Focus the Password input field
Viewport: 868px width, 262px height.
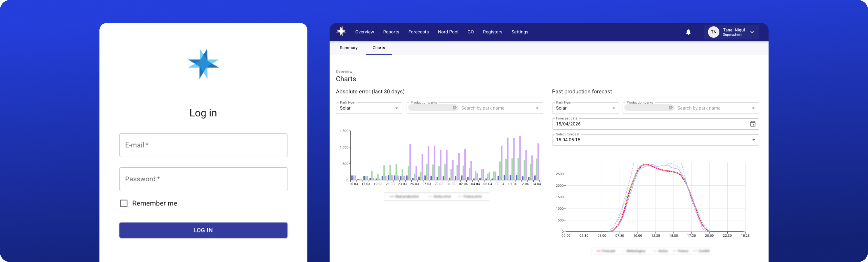(x=203, y=179)
